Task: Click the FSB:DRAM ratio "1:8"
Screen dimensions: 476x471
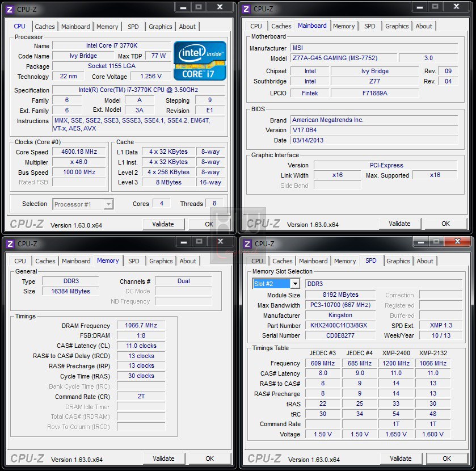Action: click(x=141, y=335)
